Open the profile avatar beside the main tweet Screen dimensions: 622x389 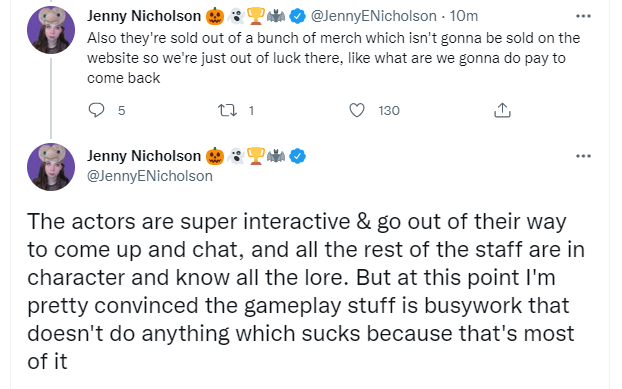tap(51, 167)
